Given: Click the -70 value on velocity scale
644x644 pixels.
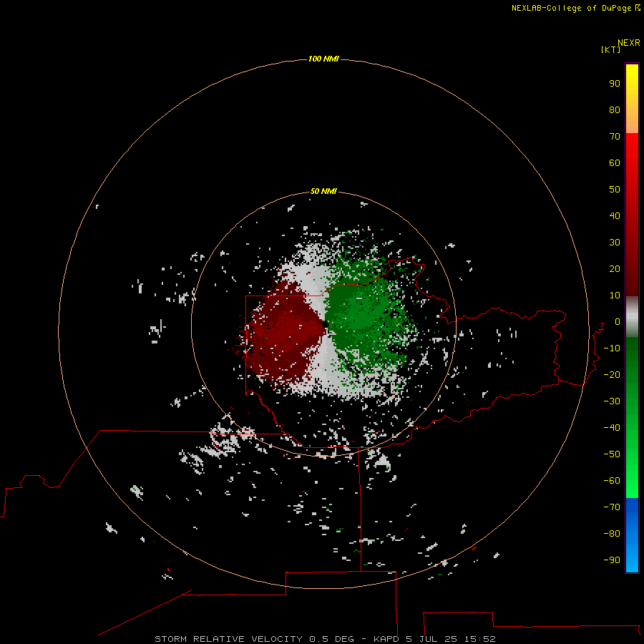Looking at the screenshot, I should (612, 507).
